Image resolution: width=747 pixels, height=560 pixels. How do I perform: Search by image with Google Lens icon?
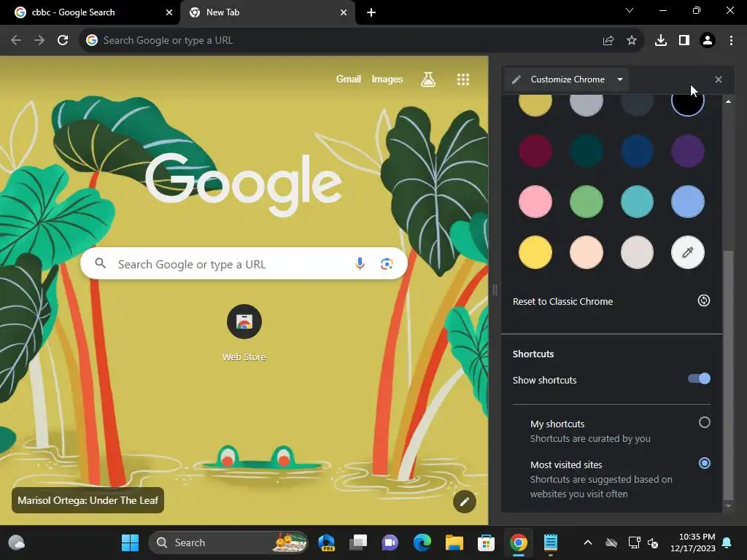[387, 263]
